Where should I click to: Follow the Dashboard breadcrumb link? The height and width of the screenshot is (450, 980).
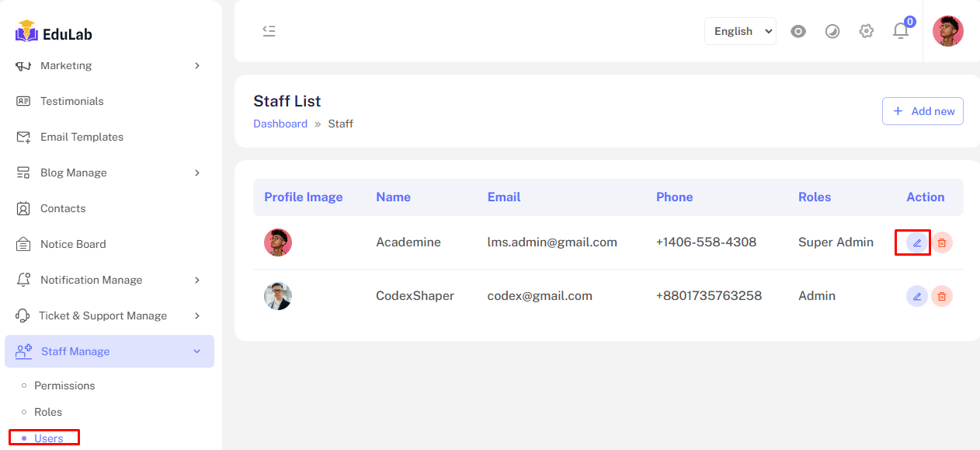click(280, 124)
